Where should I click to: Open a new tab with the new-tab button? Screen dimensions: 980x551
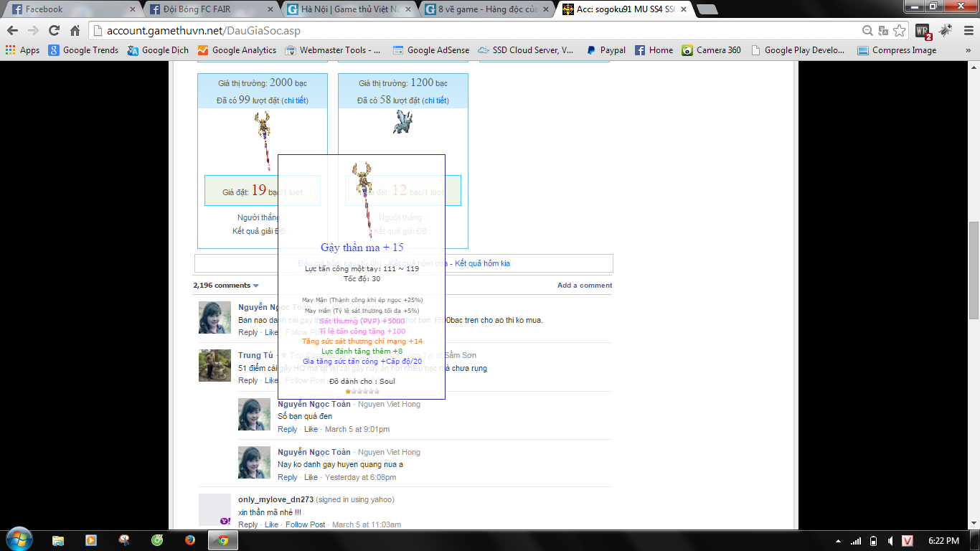707,10
